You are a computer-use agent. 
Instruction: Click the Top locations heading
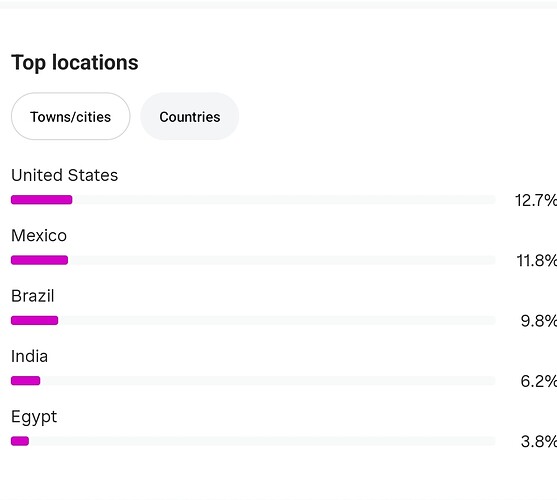pyautogui.click(x=75, y=63)
